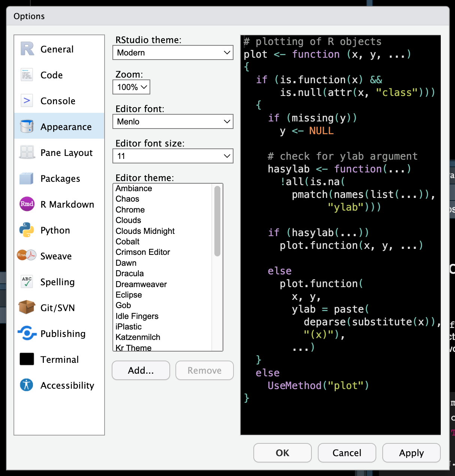The image size is (455, 476).
Task: Click the R Markdown Rmd icon
Action: 27,204
